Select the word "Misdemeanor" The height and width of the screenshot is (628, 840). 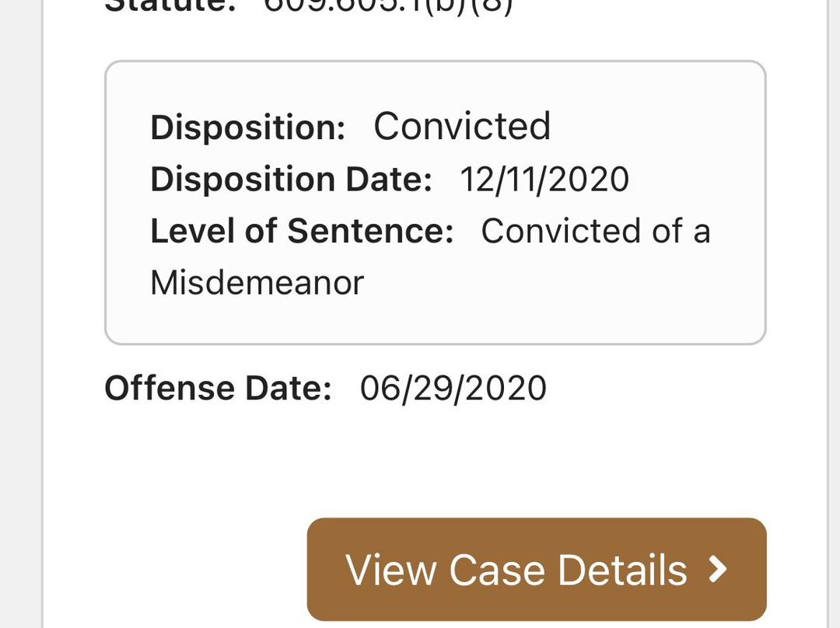click(257, 283)
